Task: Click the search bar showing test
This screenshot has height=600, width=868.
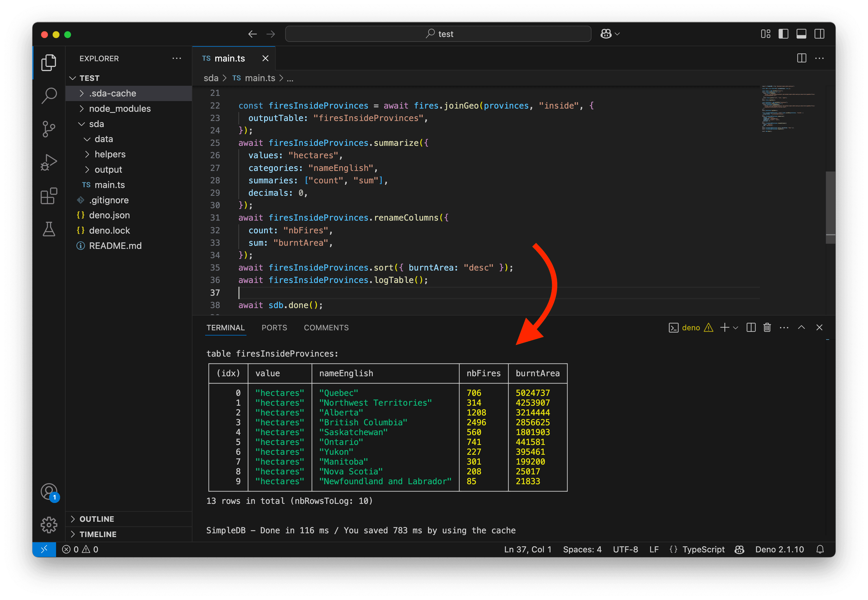Action: coord(438,34)
